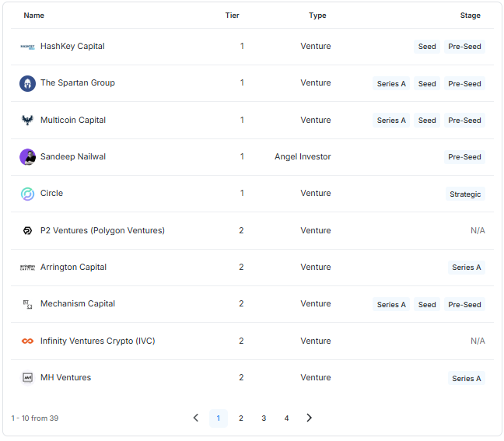The image size is (504, 441).
Task: Click the Stage column header
Action: pos(471,16)
